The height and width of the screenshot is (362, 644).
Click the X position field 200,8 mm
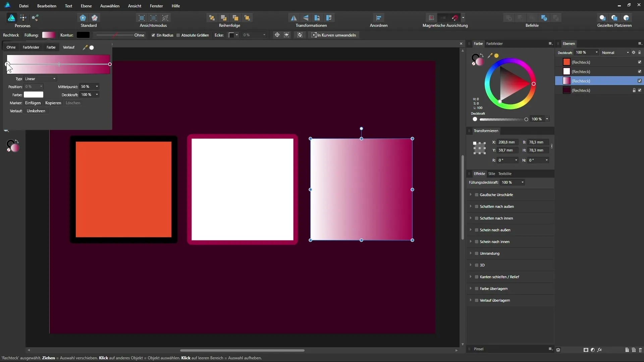tap(507, 142)
